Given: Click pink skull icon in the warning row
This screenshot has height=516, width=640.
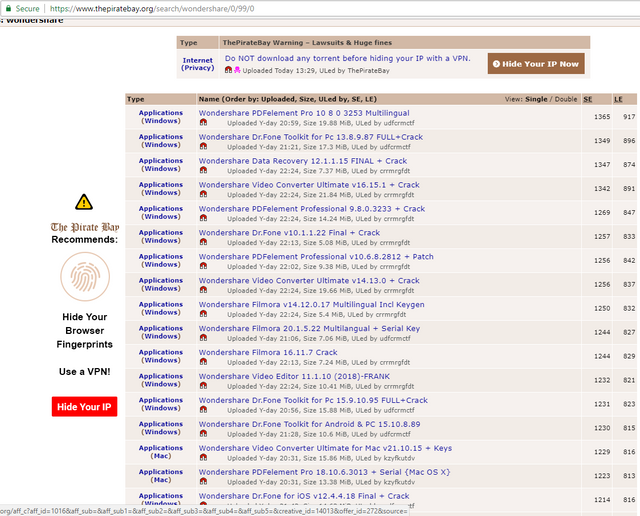Looking at the screenshot, I should [237, 70].
